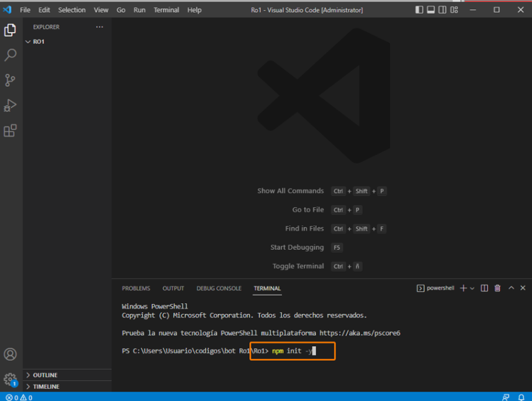Expand the TIMELINE section
Image resolution: width=532 pixels, height=401 pixels.
click(46, 386)
